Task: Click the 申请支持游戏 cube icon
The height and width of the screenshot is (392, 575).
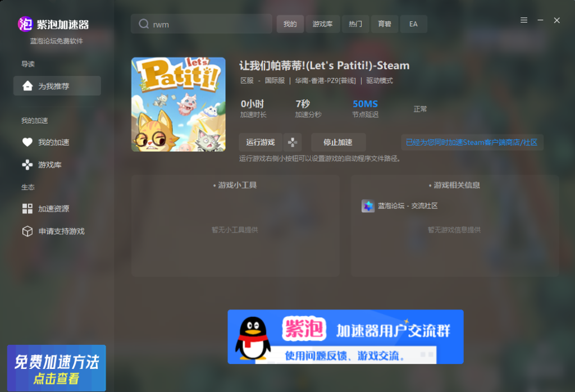Action: [x=28, y=231]
